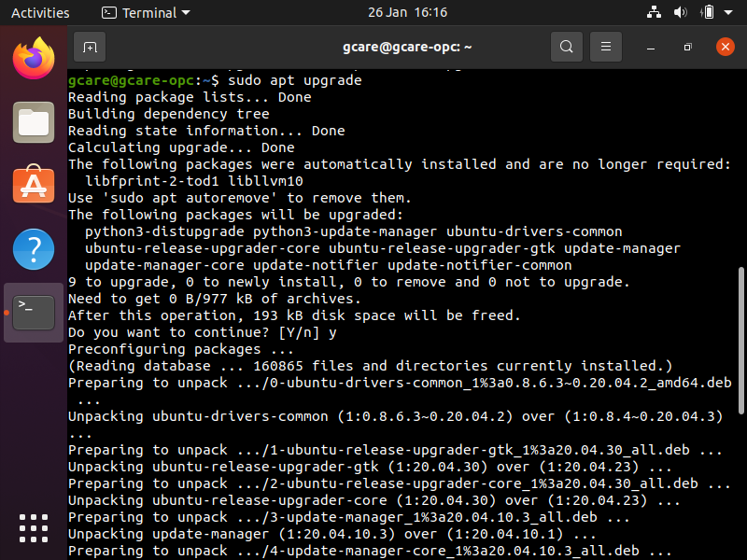747x560 pixels.
Task: Click 'python3-update-manager' package name
Action: pos(345,231)
